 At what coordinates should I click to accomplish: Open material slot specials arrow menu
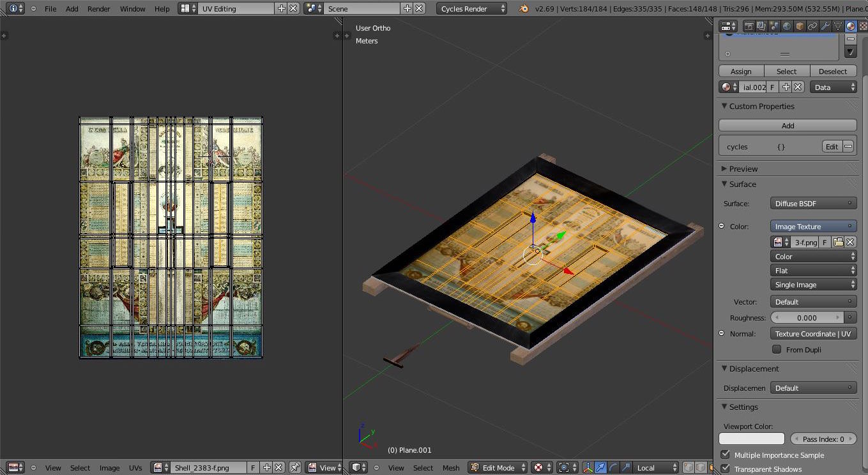point(851,51)
